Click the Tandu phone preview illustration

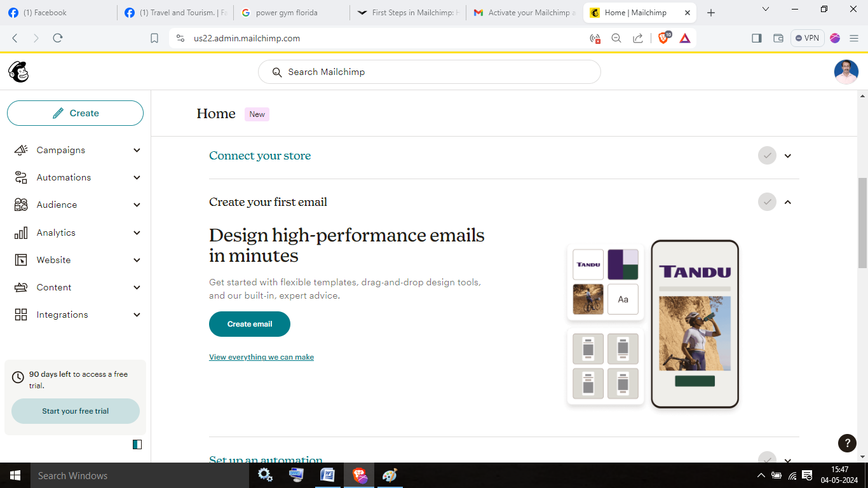coord(695,324)
